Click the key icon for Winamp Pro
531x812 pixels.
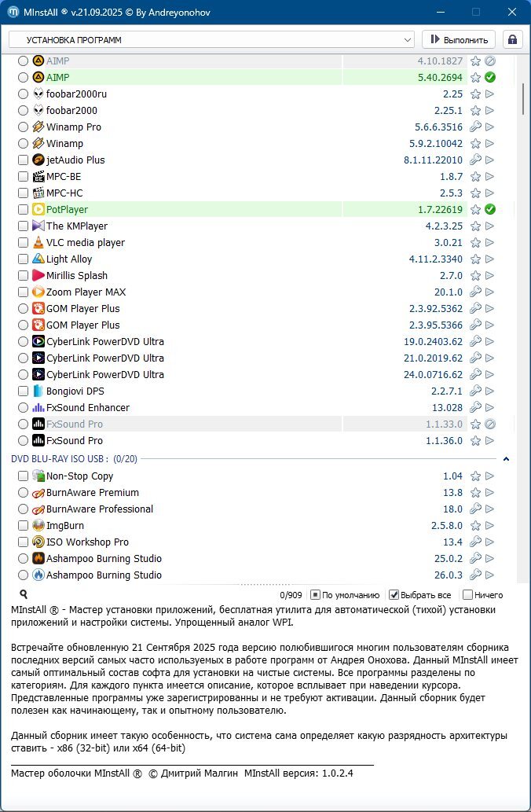coord(475,127)
